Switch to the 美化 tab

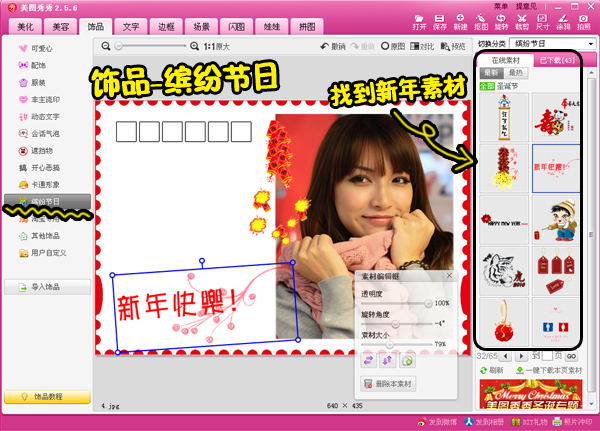(25, 26)
